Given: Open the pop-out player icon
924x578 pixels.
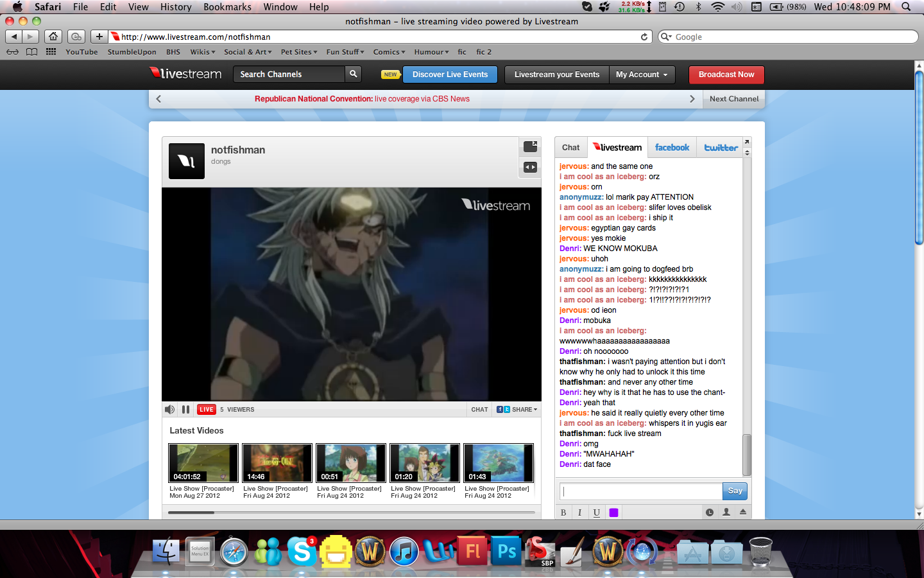Looking at the screenshot, I should click(530, 146).
